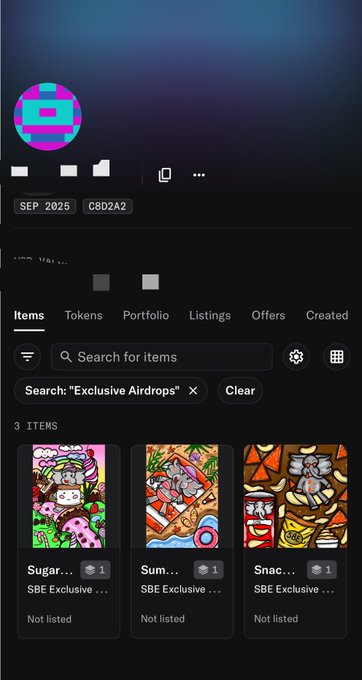Open SBE Exclusive collection under Sugar item

click(68, 590)
